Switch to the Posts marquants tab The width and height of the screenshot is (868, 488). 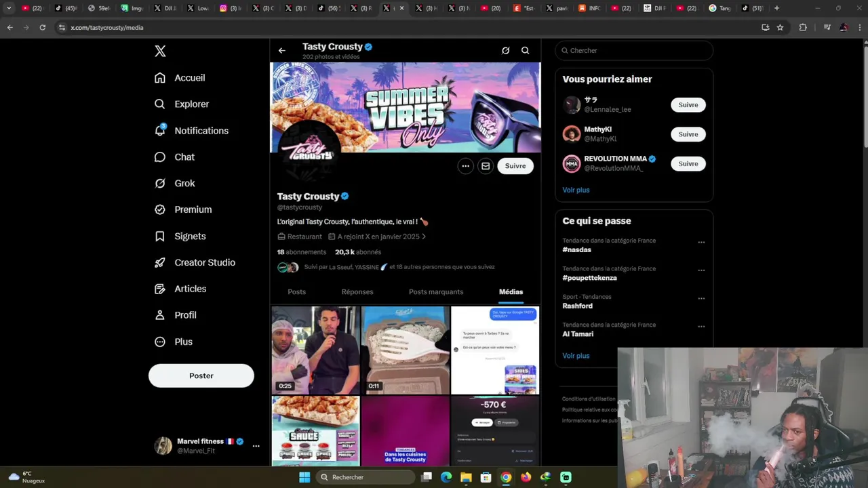436,292
